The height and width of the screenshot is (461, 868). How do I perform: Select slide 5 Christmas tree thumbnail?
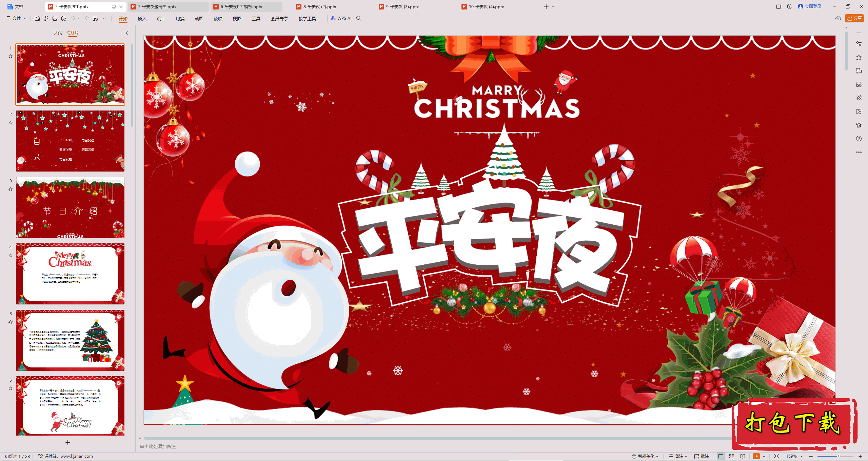(x=70, y=340)
